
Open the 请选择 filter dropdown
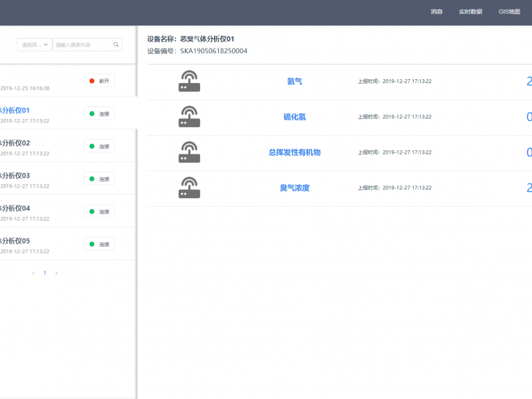[35, 45]
